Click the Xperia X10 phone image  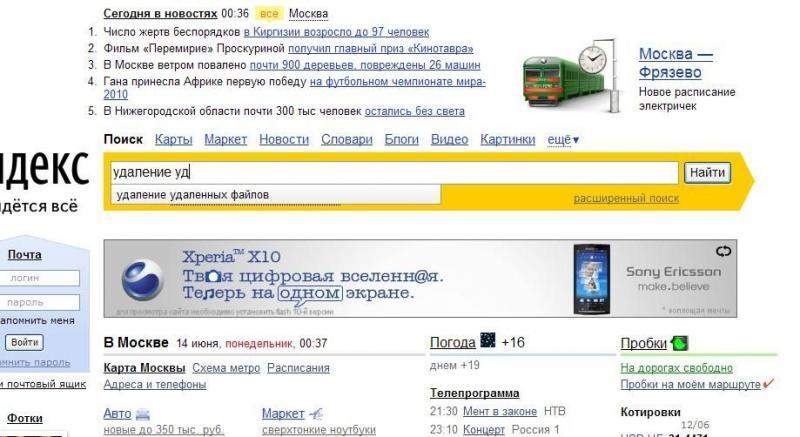(x=591, y=279)
